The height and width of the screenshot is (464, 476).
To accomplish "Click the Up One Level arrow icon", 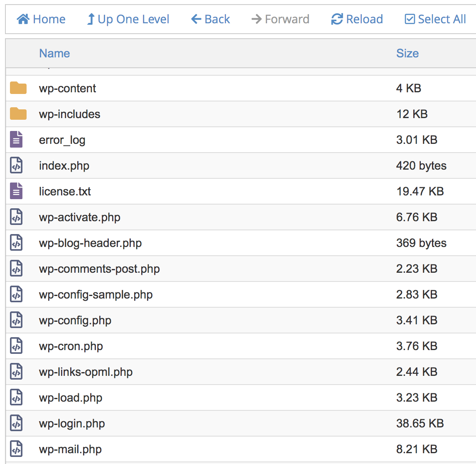I will [x=91, y=19].
